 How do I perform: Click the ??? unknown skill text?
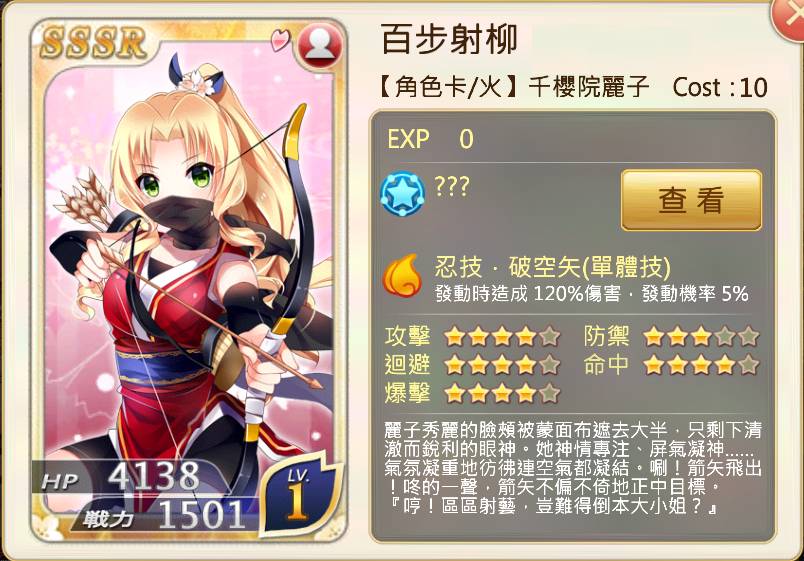(x=452, y=187)
